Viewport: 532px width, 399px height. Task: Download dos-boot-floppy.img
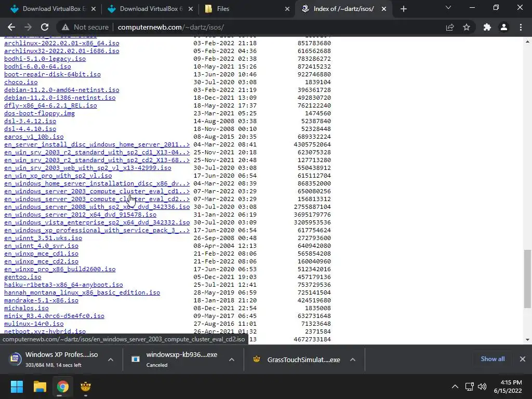[39, 113]
